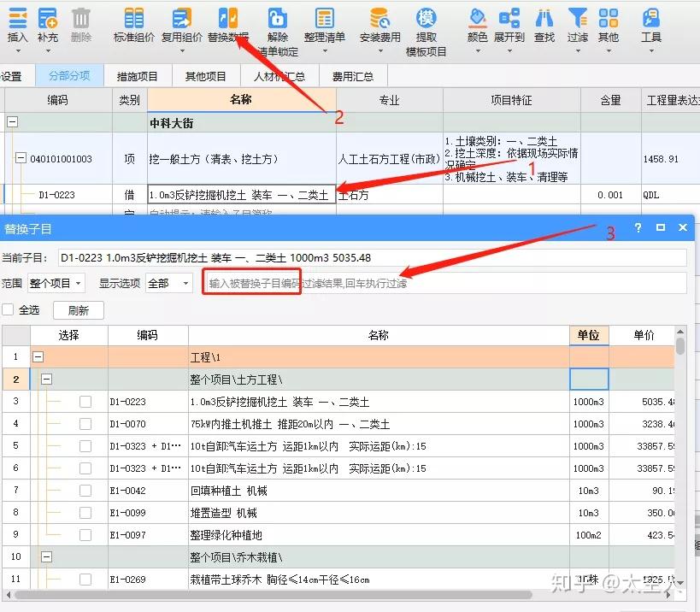The image size is (700, 612).
Task: Click 解除清单锁定 lock icon
Action: tap(277, 18)
